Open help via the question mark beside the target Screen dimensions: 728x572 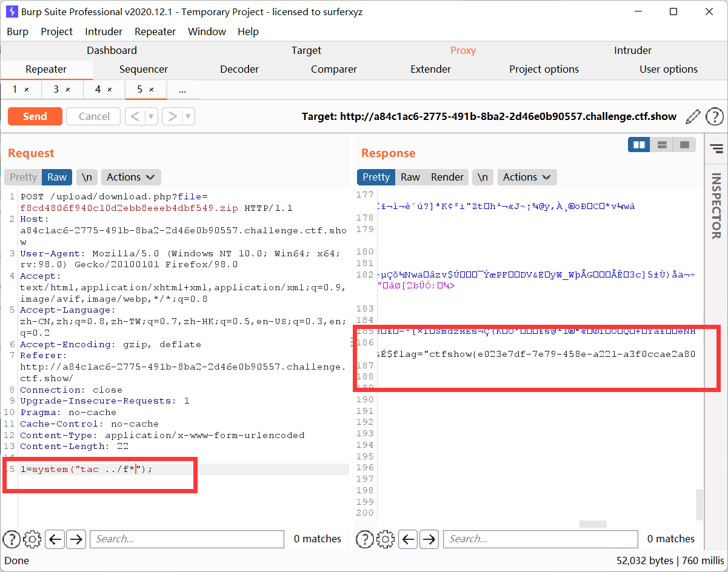(715, 116)
